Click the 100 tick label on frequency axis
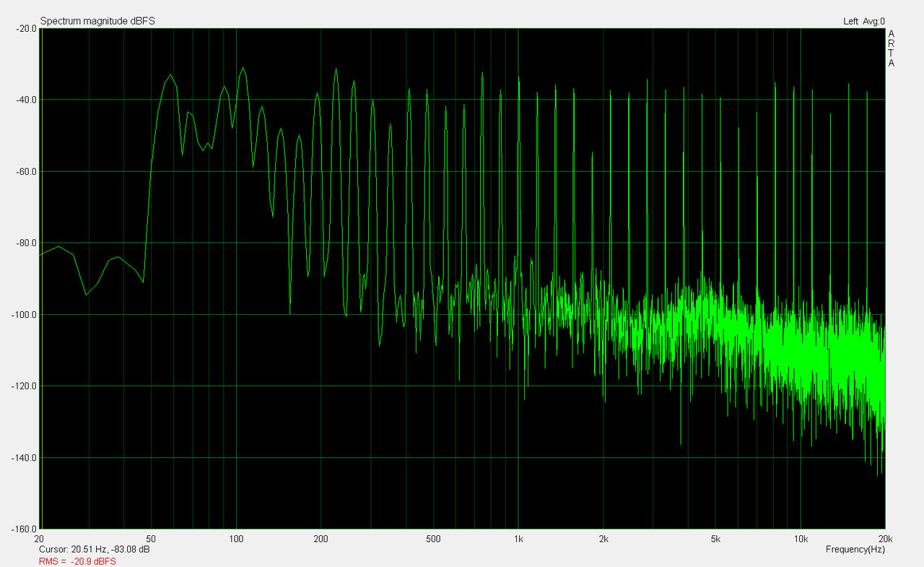Screen dimensions: 924x567 pos(236,539)
